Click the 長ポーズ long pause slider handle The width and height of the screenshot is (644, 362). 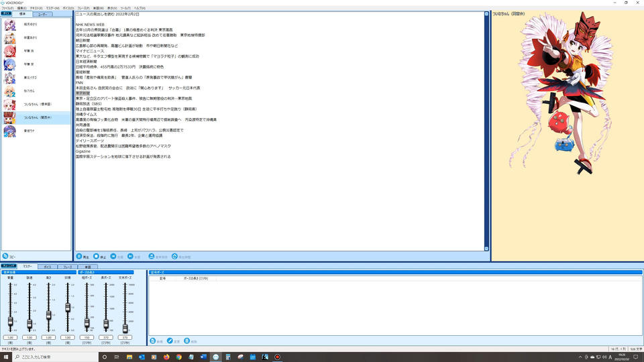click(x=106, y=324)
